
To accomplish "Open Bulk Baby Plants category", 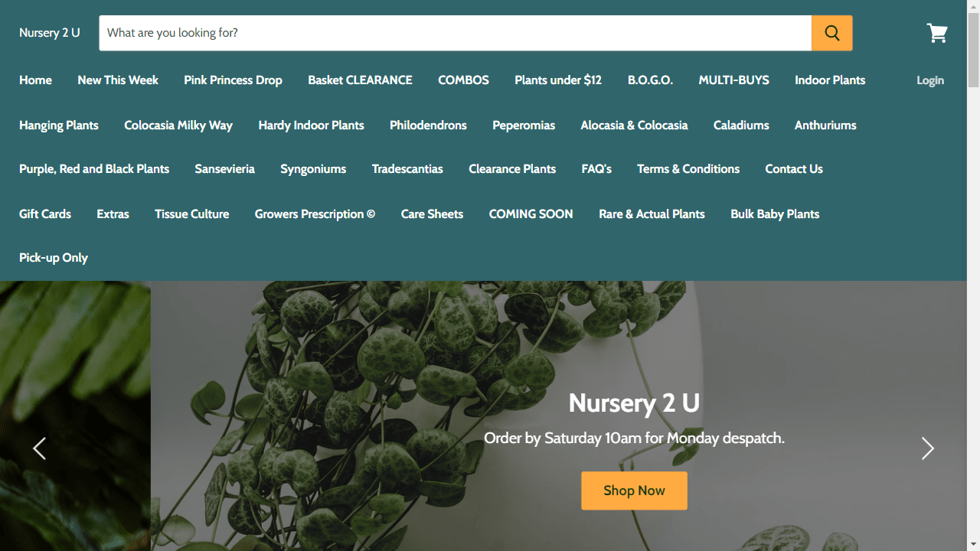I will pos(775,214).
